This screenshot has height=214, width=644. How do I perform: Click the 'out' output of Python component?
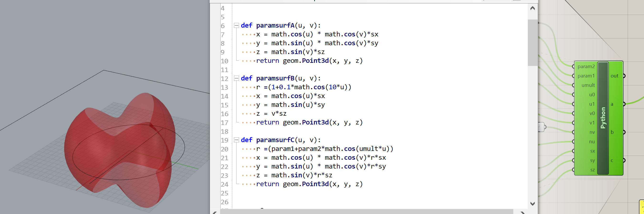[x=614, y=76]
